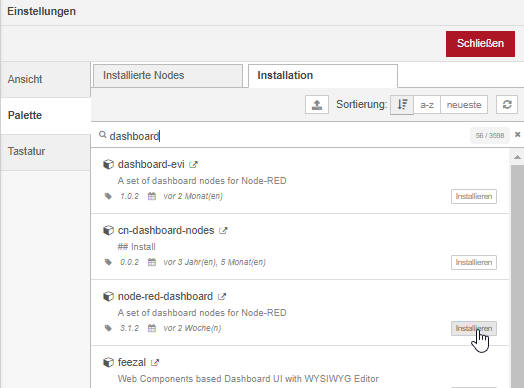Open dashboard-evi external link icon
The image size is (524, 388).
(193, 164)
